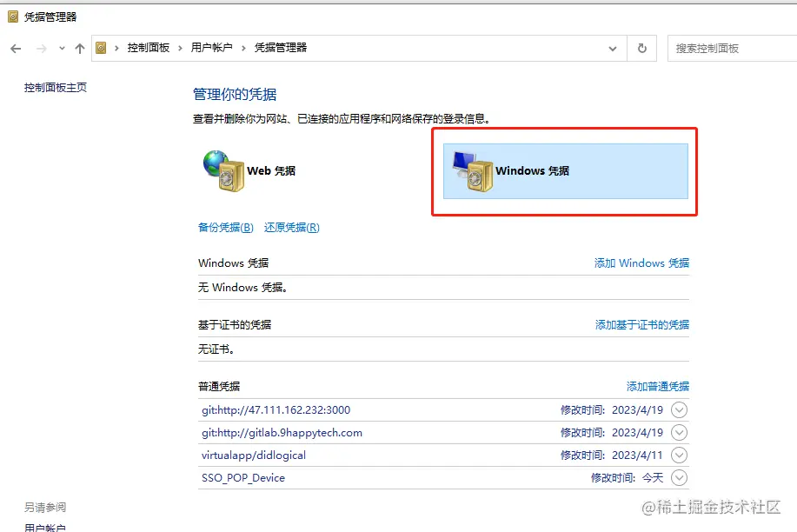Open git:http://47.111.162.232:3000 credential
Image resolution: width=797 pixels, height=532 pixels.
tap(276, 410)
